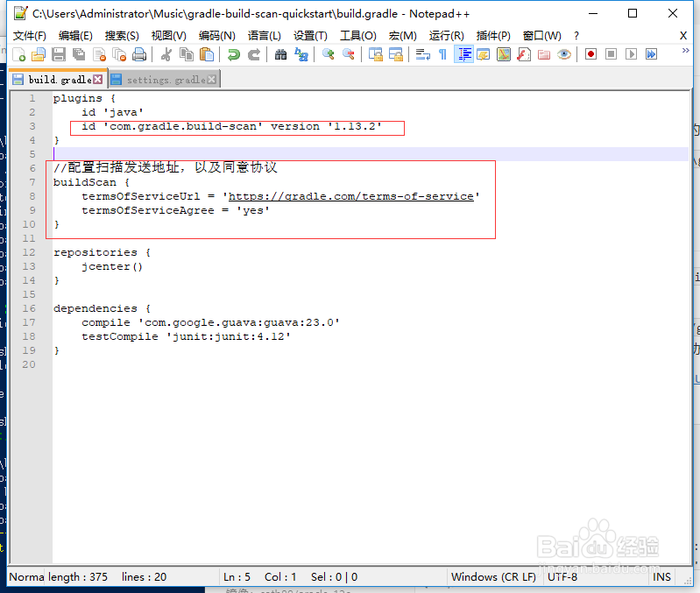Undo last edit with green arrow
The image size is (700, 593).
pos(234,54)
